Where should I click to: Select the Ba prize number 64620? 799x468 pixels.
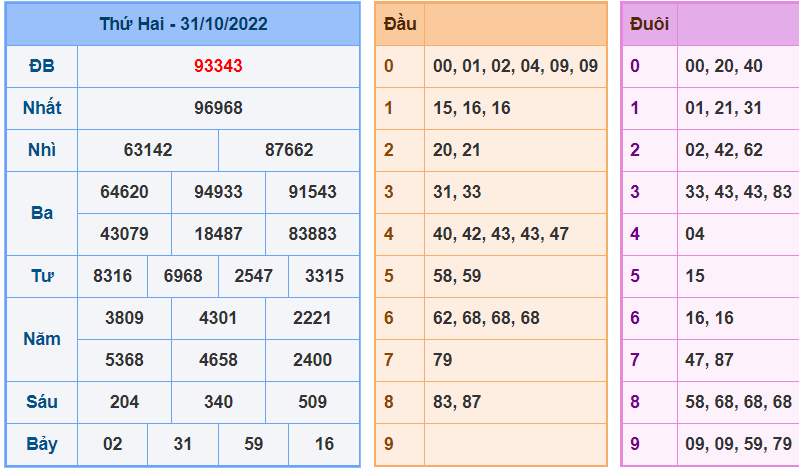124,192
